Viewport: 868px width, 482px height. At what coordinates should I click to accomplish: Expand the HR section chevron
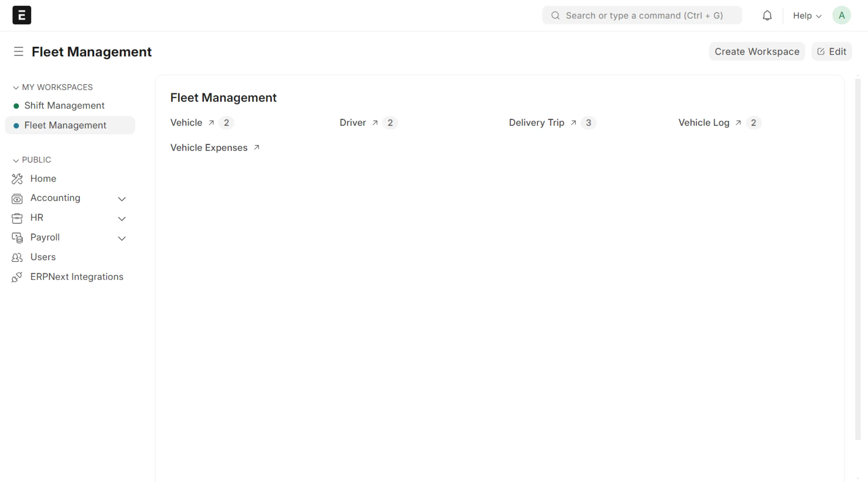coord(122,219)
